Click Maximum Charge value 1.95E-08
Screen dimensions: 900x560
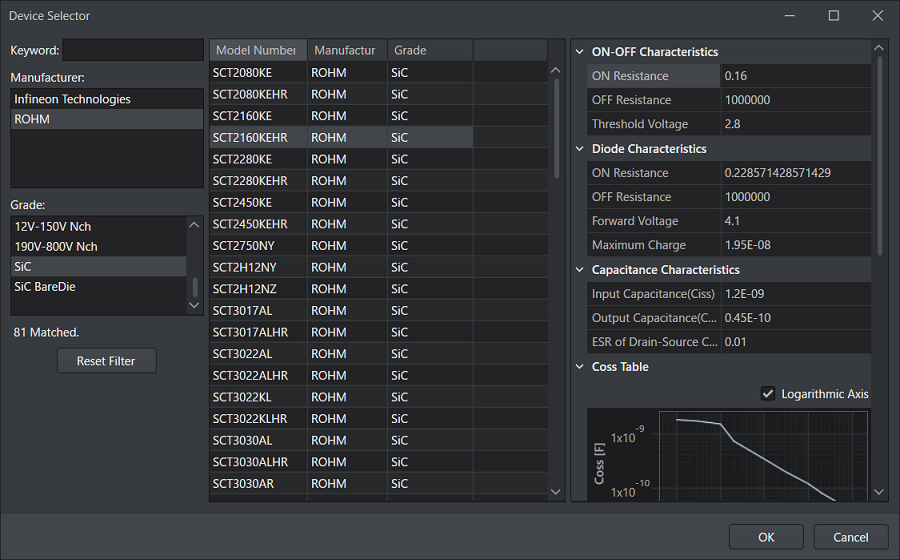click(x=796, y=245)
